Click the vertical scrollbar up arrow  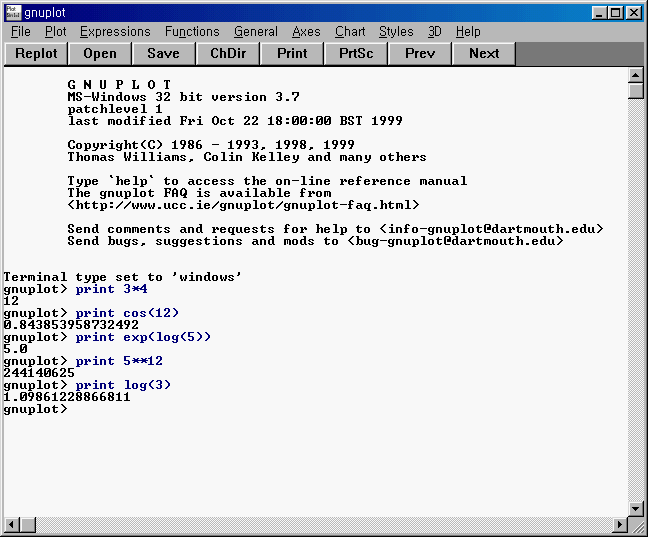(x=635, y=75)
